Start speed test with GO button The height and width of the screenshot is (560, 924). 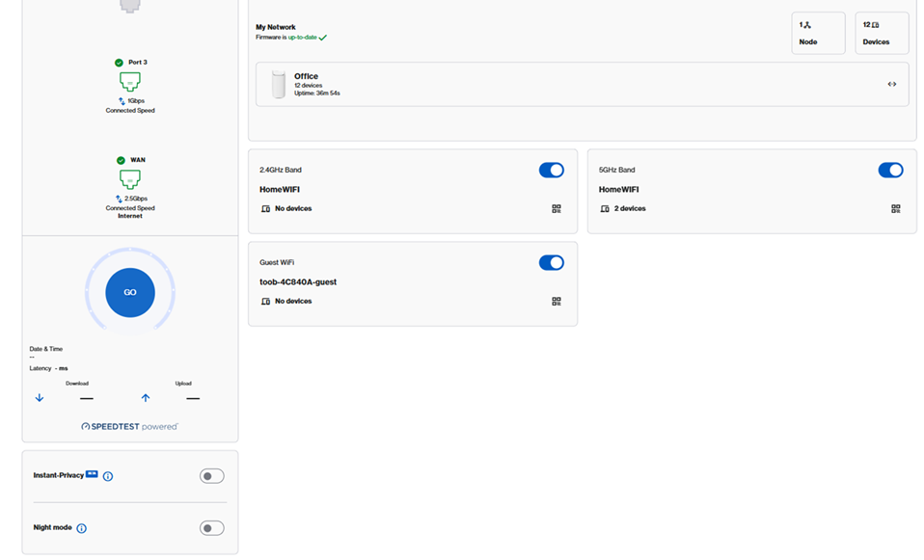[130, 292]
